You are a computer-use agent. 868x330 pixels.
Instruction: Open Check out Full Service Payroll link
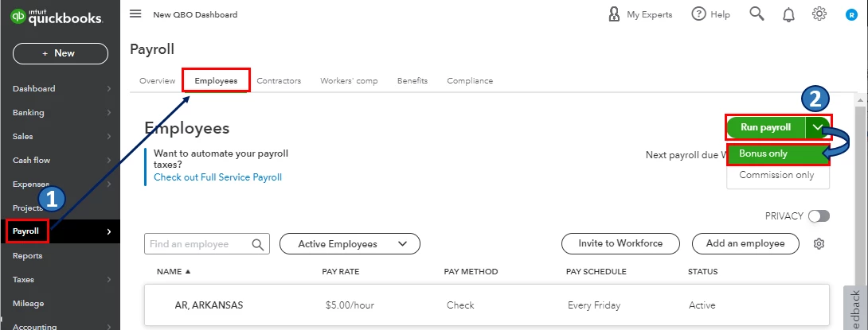pyautogui.click(x=217, y=177)
